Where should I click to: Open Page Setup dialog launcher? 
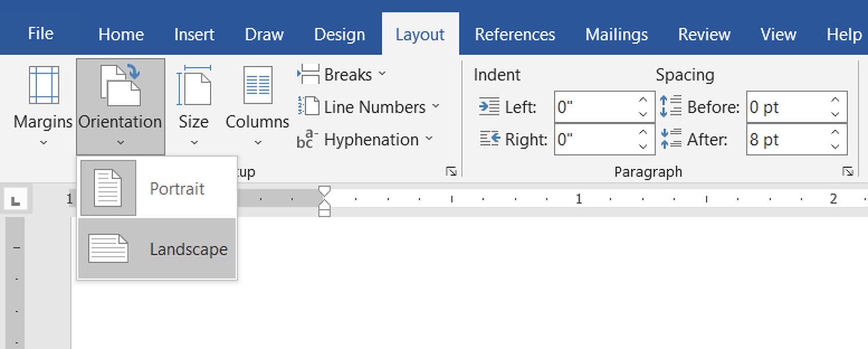coord(451,171)
